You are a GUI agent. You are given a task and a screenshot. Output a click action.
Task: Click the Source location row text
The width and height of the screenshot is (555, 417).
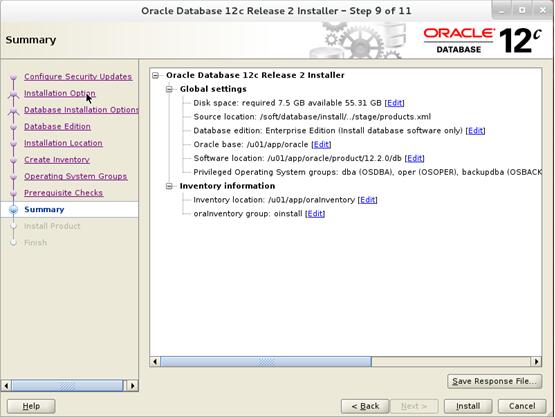(x=312, y=117)
